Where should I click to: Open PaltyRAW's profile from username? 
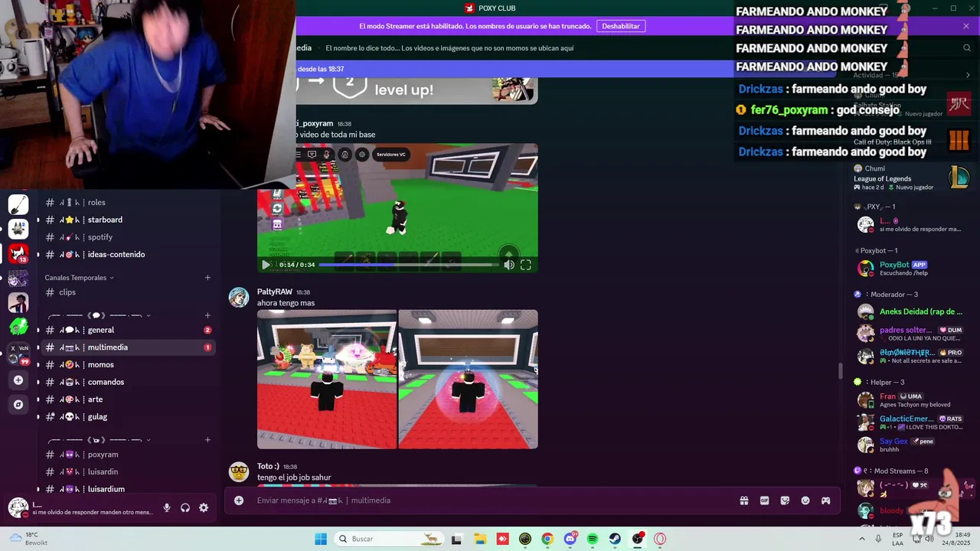(x=275, y=292)
